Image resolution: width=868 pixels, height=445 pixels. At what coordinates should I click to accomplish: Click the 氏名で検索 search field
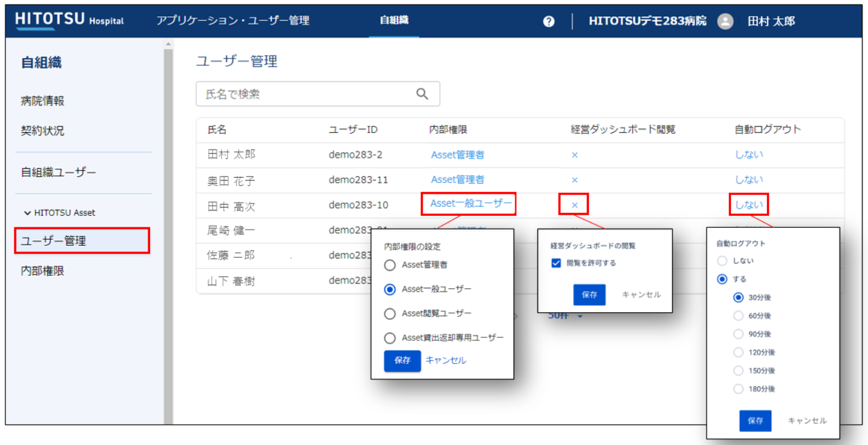click(x=318, y=94)
